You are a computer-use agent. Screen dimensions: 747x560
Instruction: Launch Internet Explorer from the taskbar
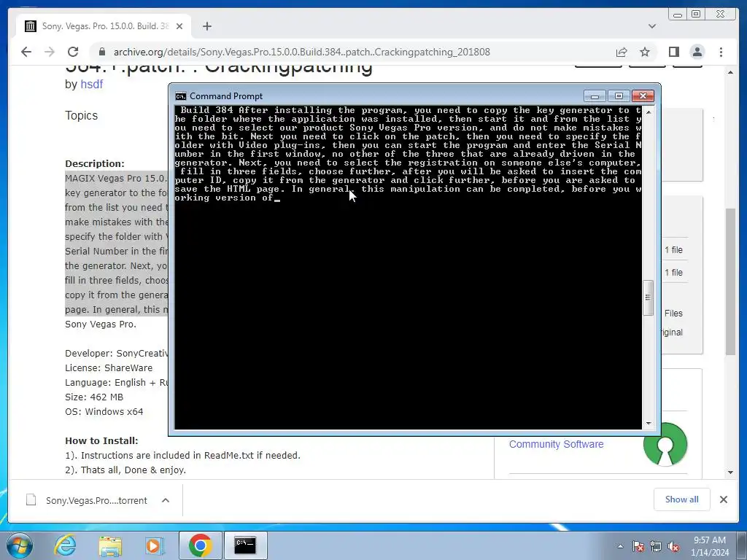[x=65, y=545]
